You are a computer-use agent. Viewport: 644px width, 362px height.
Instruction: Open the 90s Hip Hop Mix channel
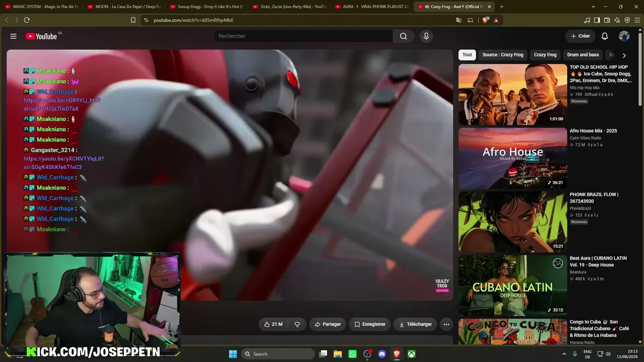[585, 88]
